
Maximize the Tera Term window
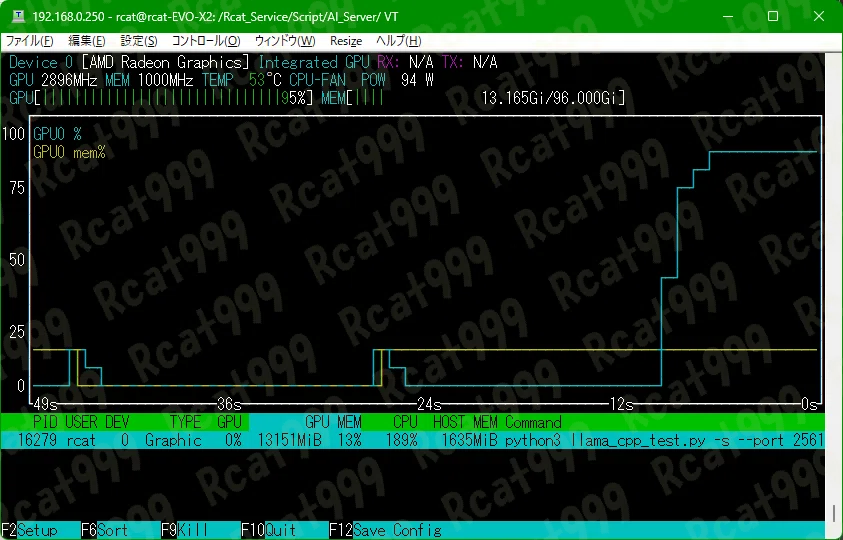coord(773,16)
